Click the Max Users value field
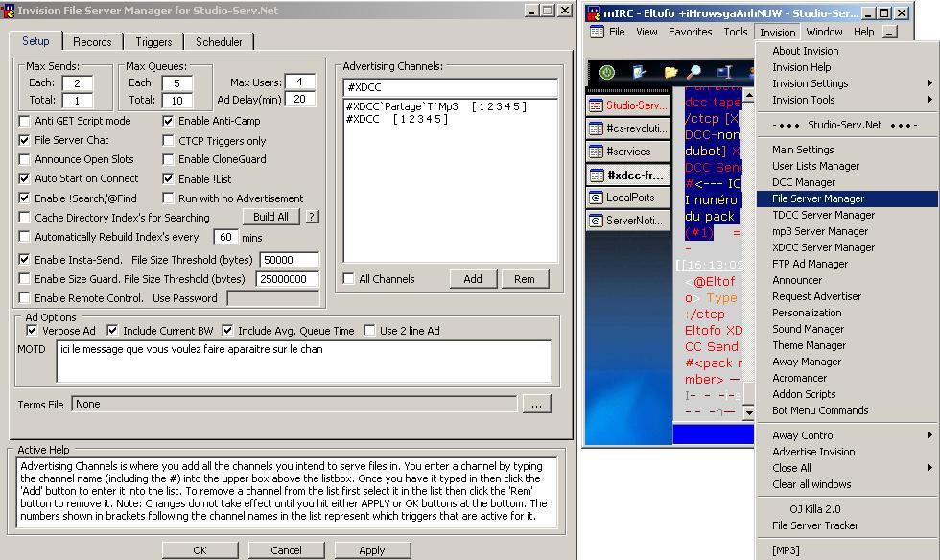This screenshot has width=940, height=560. tap(299, 82)
